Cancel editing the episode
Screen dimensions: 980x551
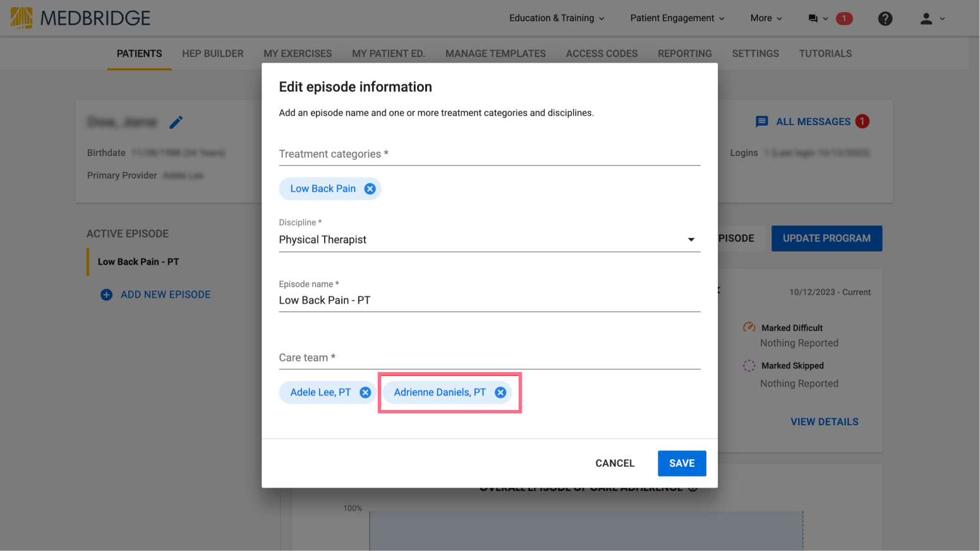pos(615,463)
